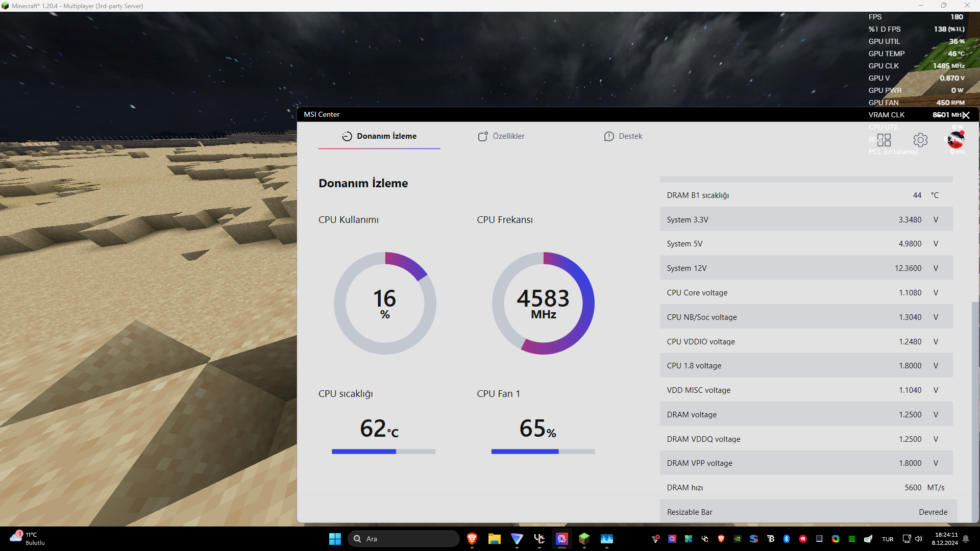Open the UC app in the taskbar
The image size is (980, 551).
click(x=539, y=539)
